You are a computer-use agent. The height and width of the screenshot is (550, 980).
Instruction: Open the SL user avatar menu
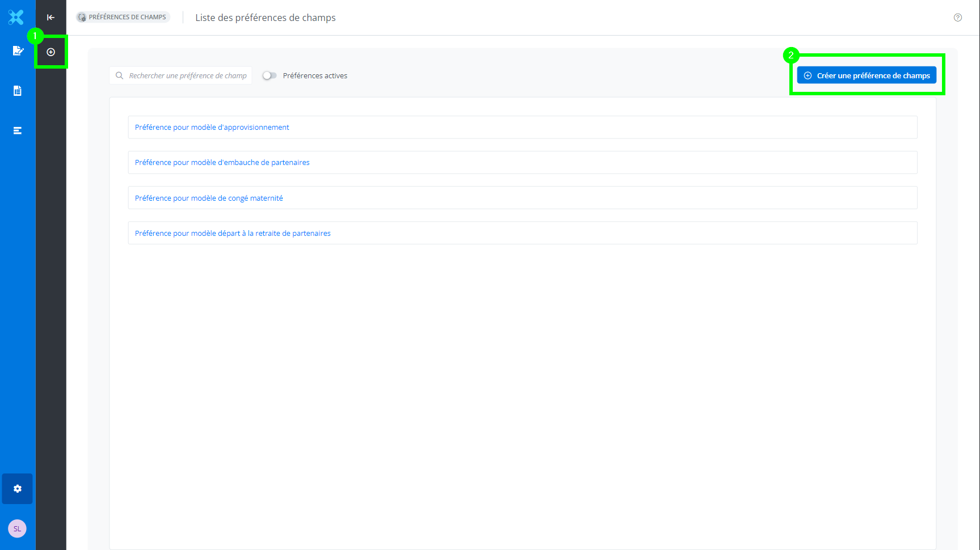pyautogui.click(x=17, y=528)
